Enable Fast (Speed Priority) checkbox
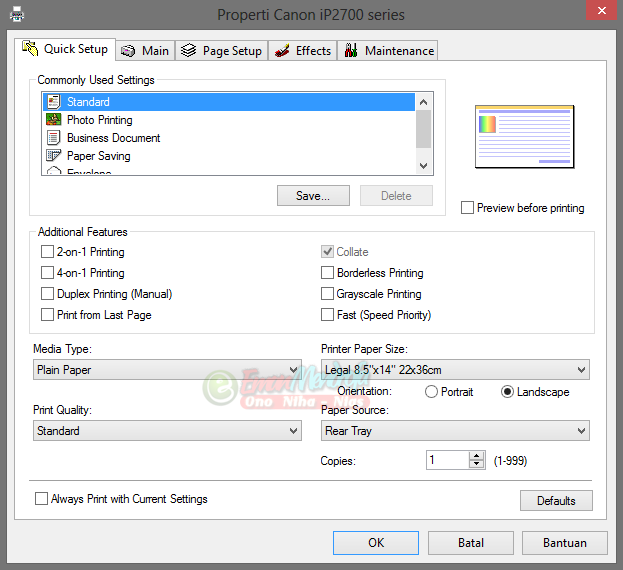Viewport: 623px width, 570px height. click(327, 315)
